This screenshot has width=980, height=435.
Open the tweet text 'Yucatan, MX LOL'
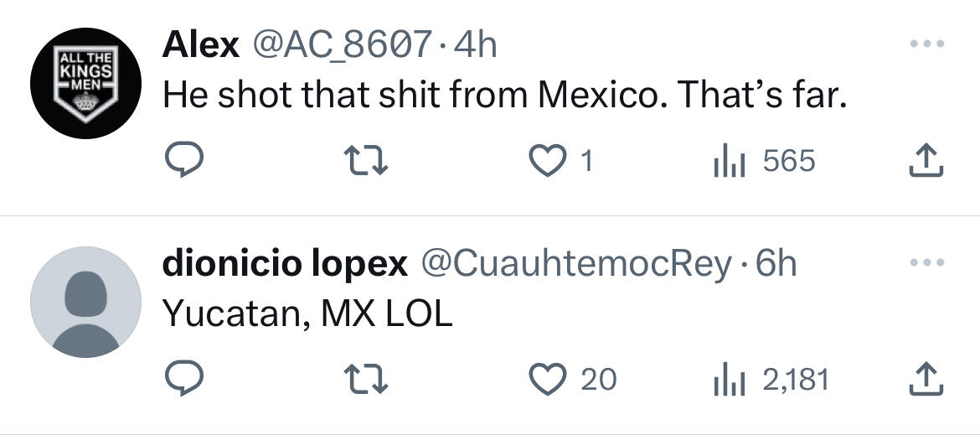point(307,313)
